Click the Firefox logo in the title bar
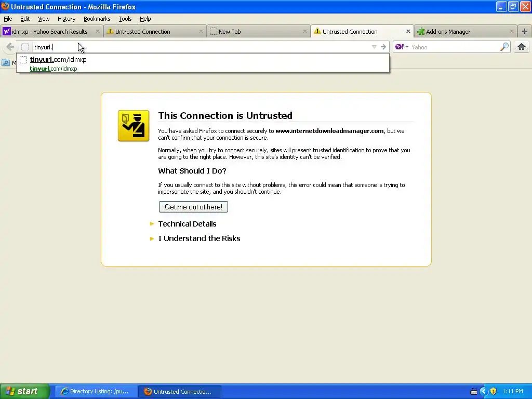532x399 pixels. tap(5, 6)
